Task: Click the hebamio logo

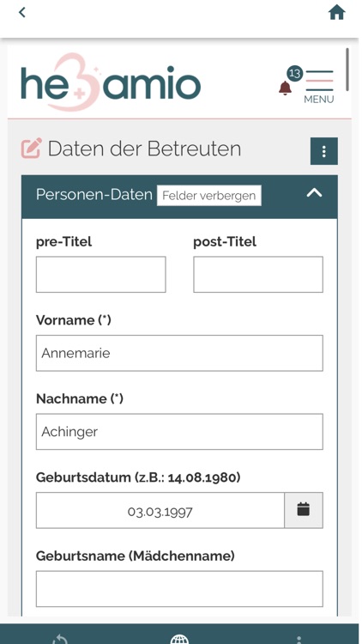Action: tap(111, 82)
